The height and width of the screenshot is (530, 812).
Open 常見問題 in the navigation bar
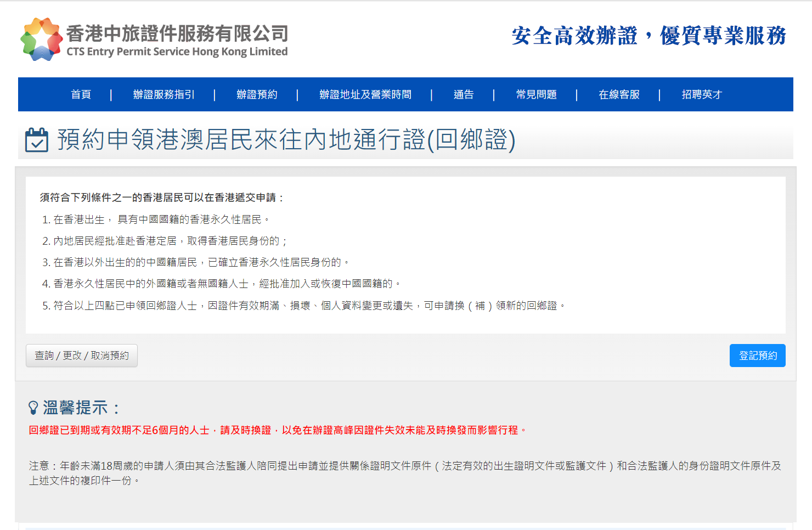tap(536, 94)
